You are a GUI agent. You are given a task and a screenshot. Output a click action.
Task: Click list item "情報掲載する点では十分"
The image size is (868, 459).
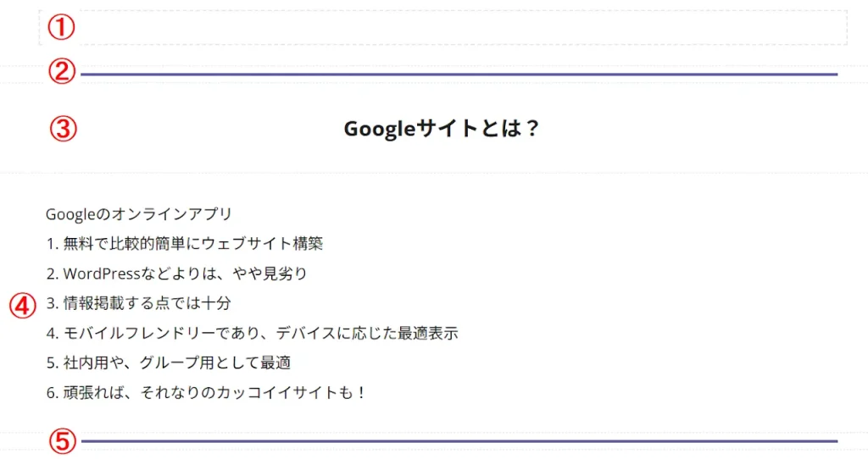[x=147, y=303]
